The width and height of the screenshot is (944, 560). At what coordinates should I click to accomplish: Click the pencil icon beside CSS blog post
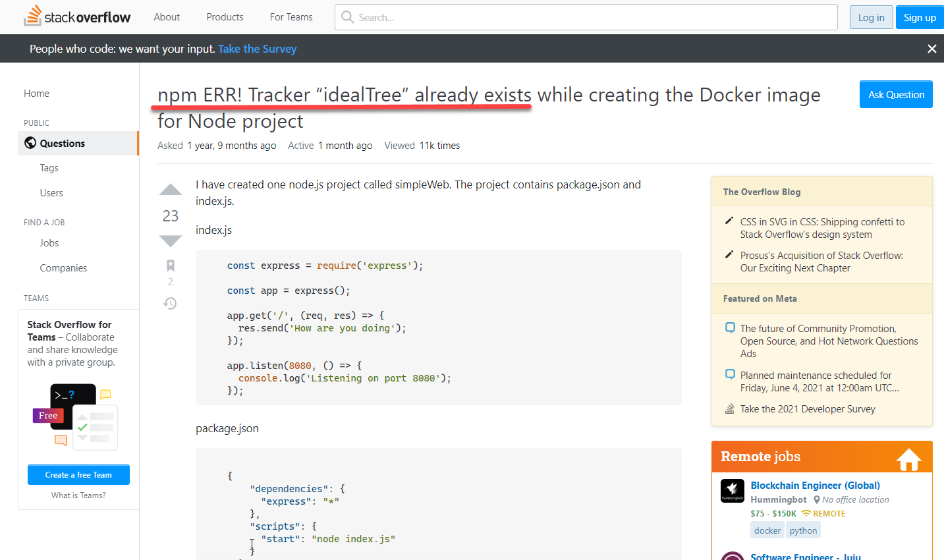[729, 222]
